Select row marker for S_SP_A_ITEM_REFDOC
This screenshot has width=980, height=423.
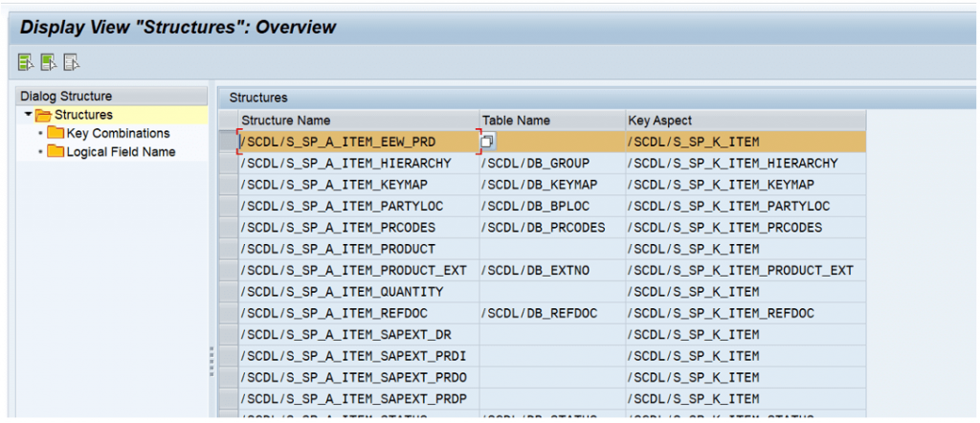[x=228, y=313]
